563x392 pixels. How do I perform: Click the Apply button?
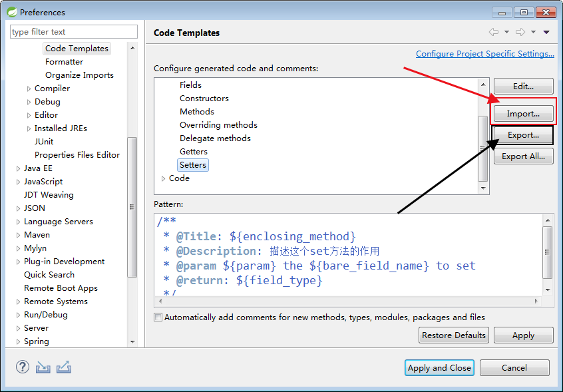(x=523, y=335)
